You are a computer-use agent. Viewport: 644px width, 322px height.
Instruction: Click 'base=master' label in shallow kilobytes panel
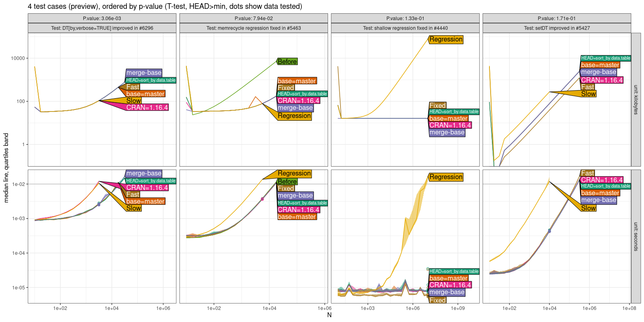click(449, 118)
